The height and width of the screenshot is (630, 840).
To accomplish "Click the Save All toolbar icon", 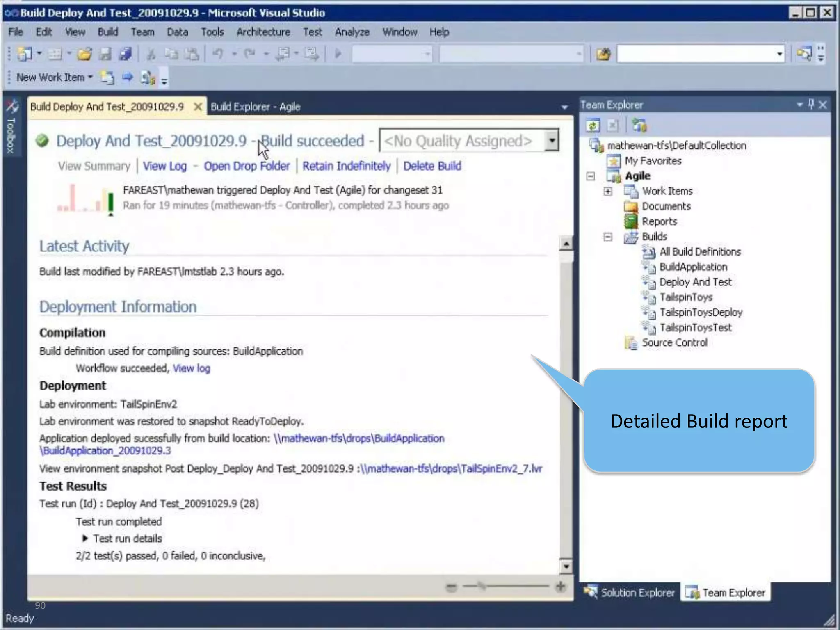I will point(125,54).
